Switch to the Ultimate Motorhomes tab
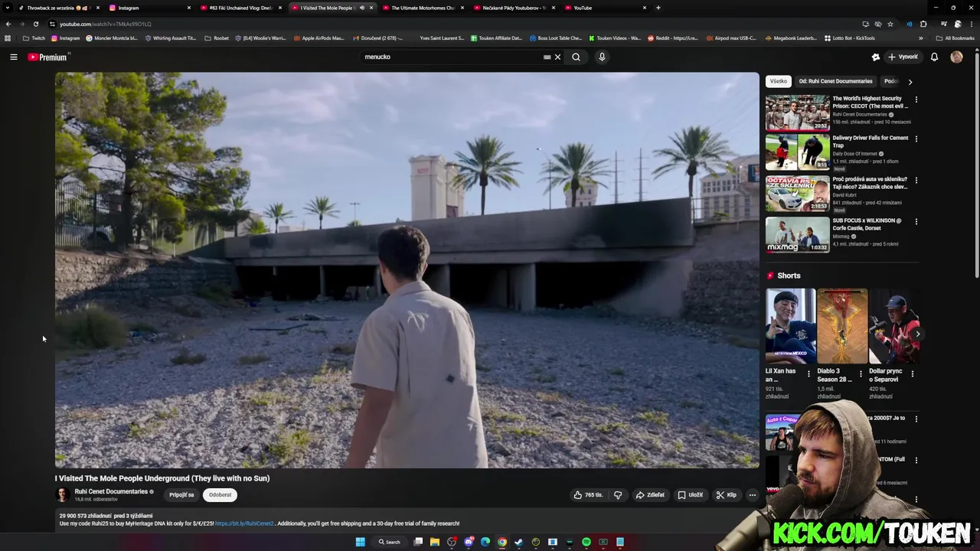This screenshot has height=551, width=980. click(422, 8)
